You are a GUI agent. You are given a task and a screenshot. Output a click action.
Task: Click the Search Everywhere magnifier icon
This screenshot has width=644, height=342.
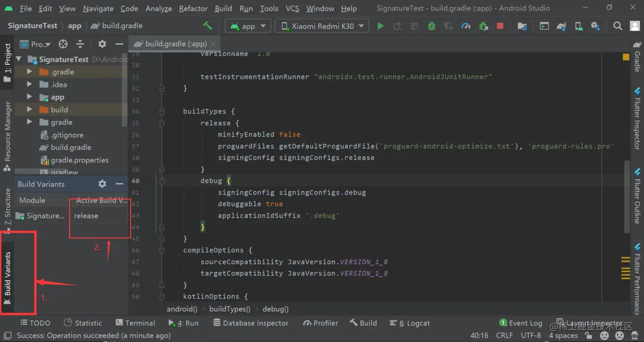point(618,26)
